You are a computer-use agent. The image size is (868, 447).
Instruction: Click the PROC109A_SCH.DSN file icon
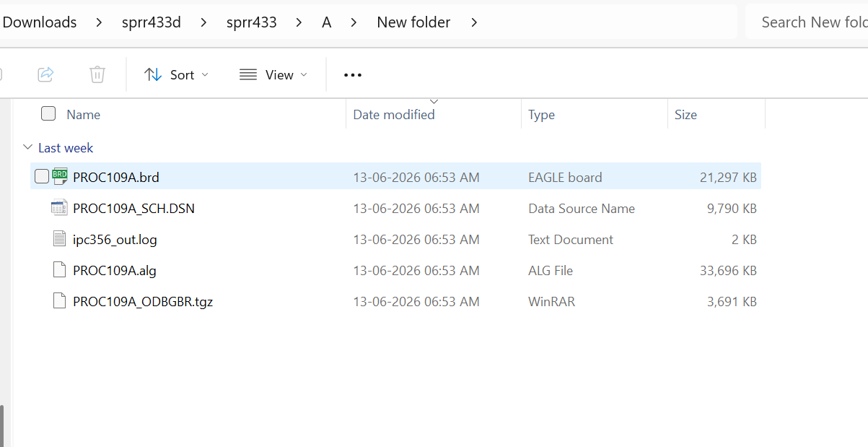click(59, 208)
